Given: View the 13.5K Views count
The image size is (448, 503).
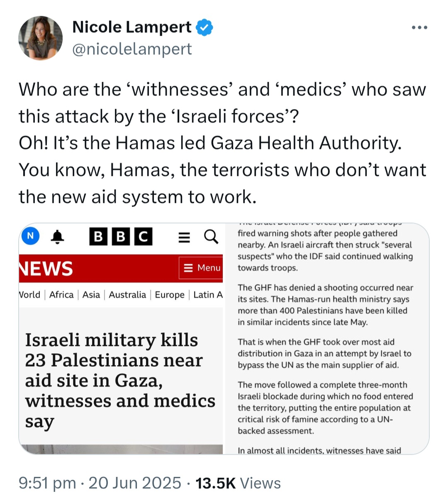Looking at the screenshot, I should coord(238,483).
